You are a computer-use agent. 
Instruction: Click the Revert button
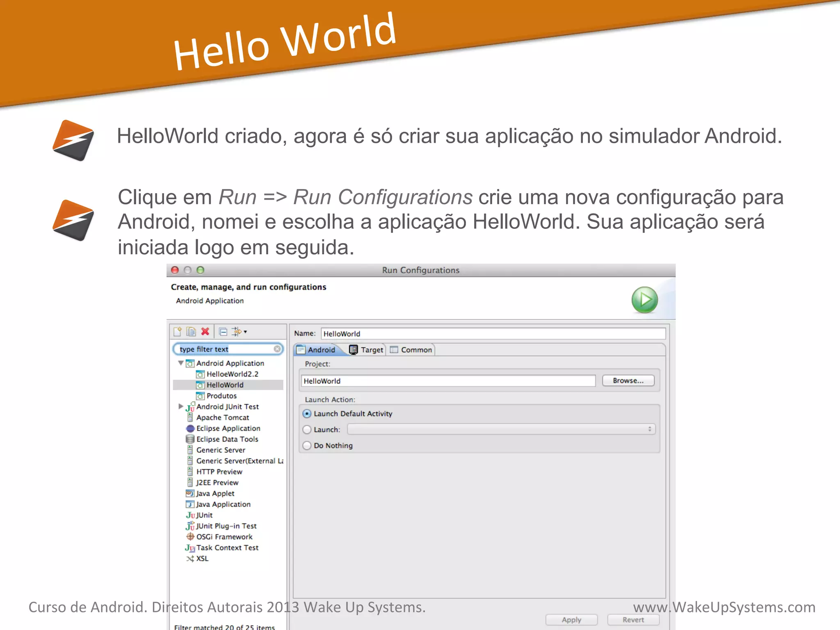click(633, 620)
